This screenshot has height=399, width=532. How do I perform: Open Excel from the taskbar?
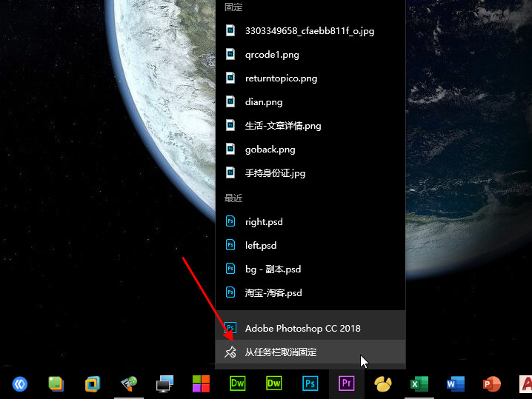419,383
